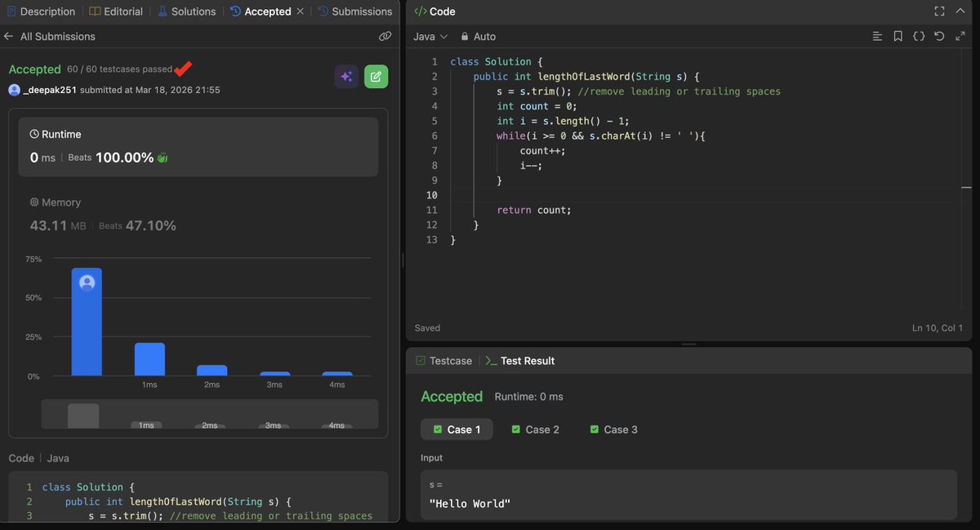Click the _deepak251 user avatar
The height and width of the screenshot is (530, 980).
(15, 90)
